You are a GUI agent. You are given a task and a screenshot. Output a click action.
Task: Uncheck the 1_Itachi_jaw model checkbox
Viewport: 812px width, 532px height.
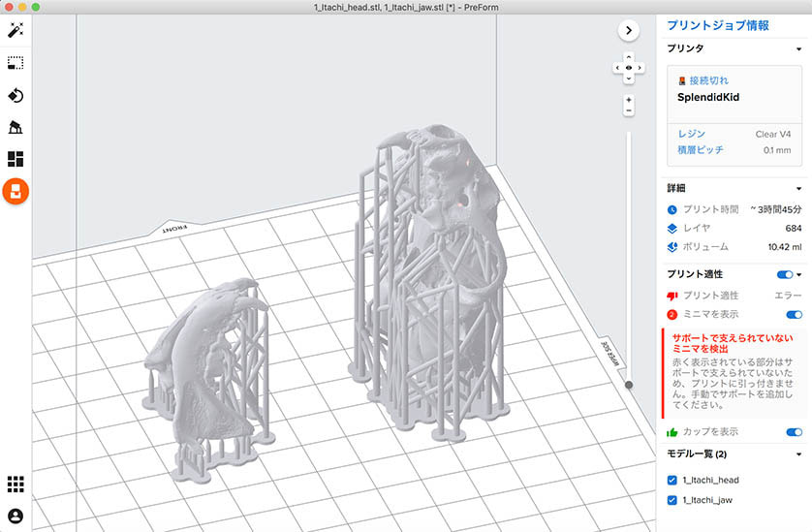click(x=672, y=500)
